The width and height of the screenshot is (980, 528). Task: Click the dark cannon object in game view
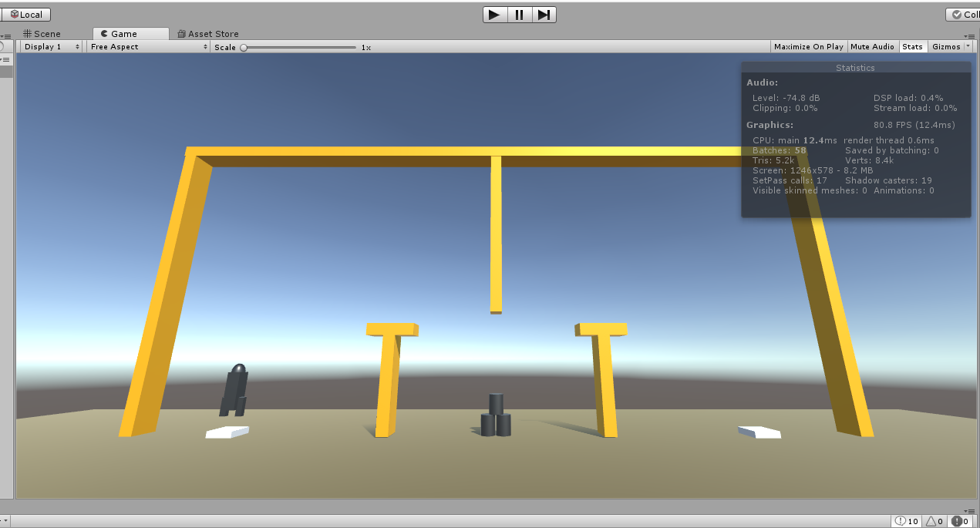pyautogui.click(x=235, y=390)
